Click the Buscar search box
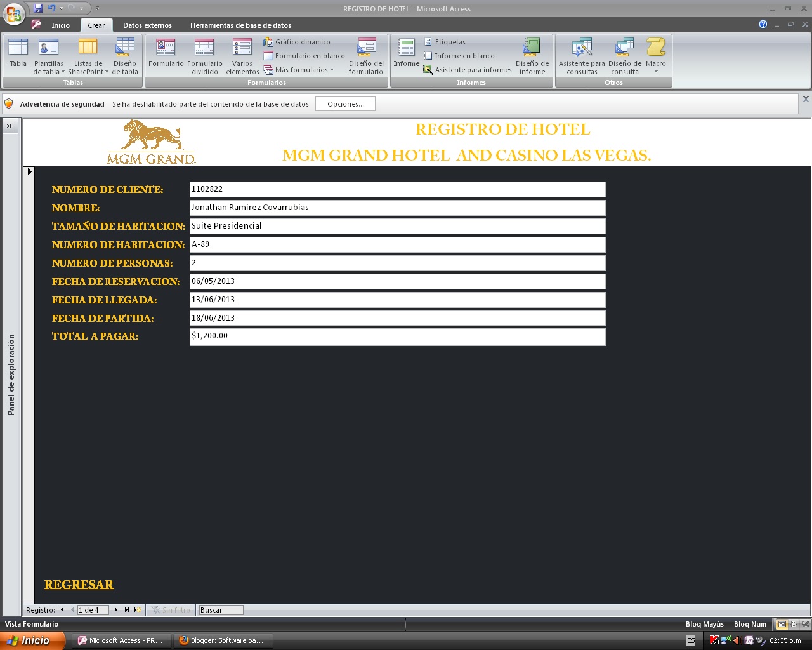This screenshot has width=812, height=650. [x=220, y=610]
